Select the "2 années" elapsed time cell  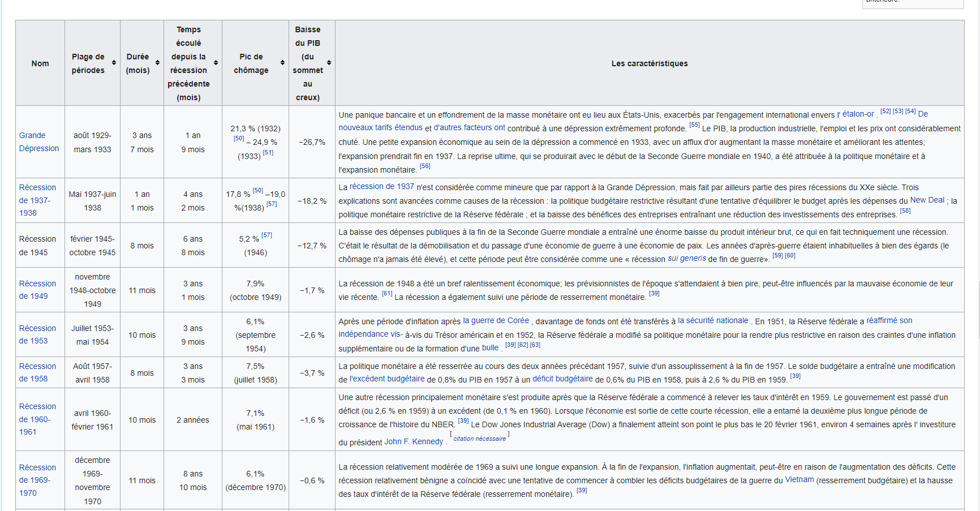click(x=193, y=420)
